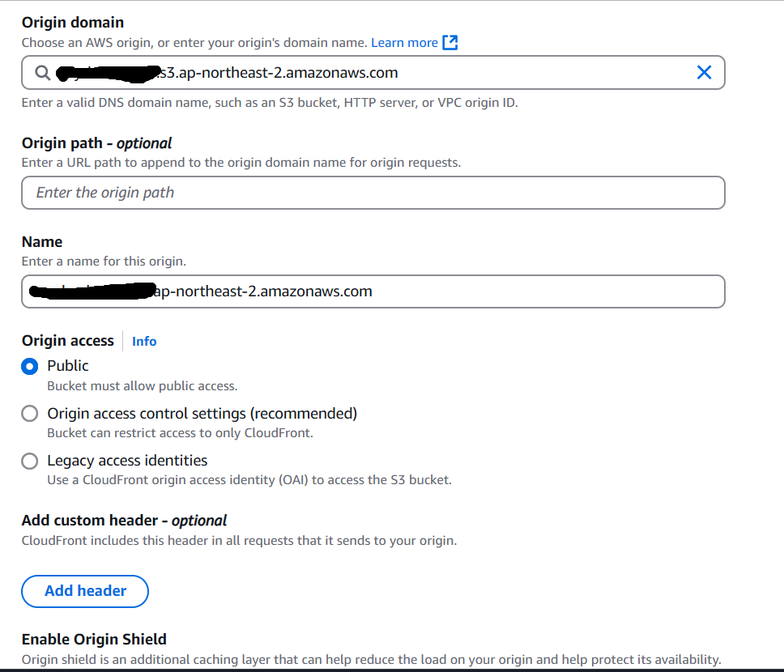The height and width of the screenshot is (672, 784).
Task: Select the Origin access control settings radio circle
Action: coord(29,414)
